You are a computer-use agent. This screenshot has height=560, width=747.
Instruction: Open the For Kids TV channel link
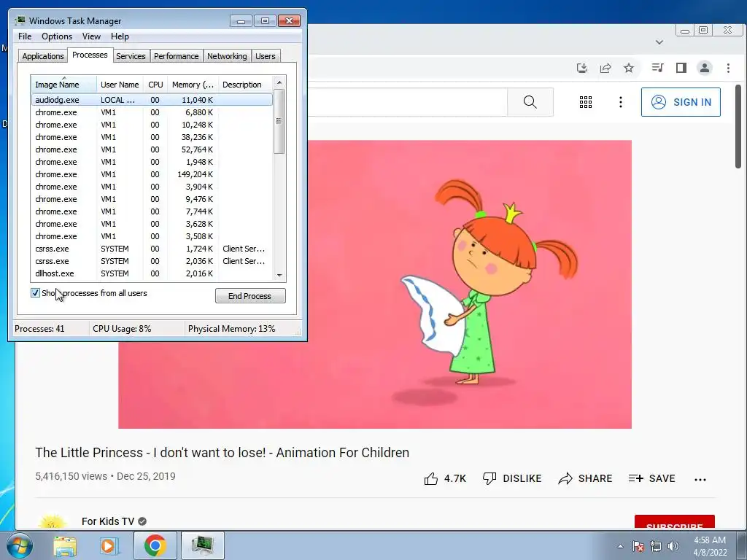tap(108, 521)
